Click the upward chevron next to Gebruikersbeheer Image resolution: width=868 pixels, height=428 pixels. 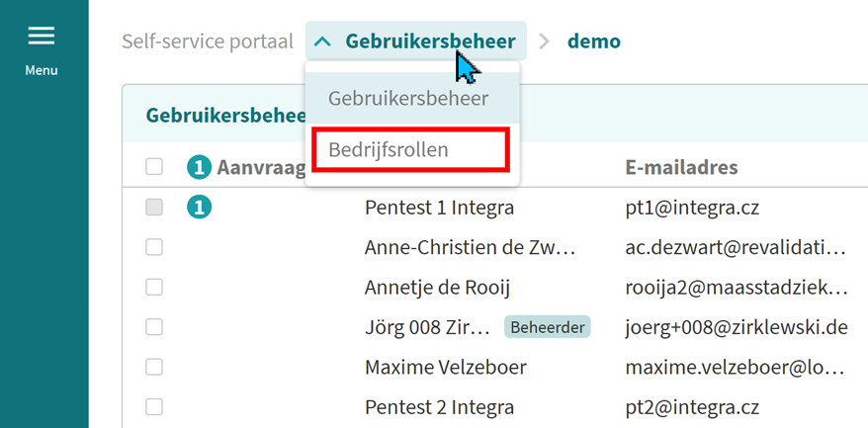coord(322,42)
